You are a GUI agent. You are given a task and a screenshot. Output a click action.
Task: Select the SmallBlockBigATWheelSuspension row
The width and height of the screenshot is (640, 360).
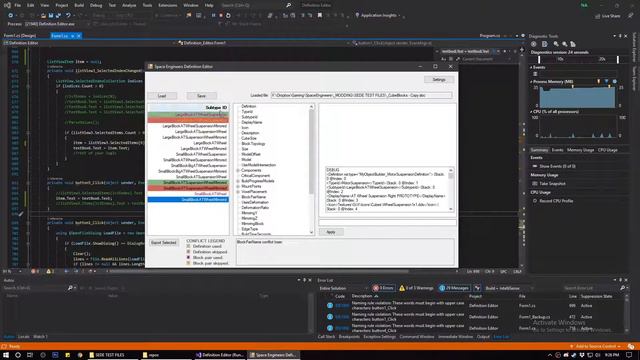point(188,166)
